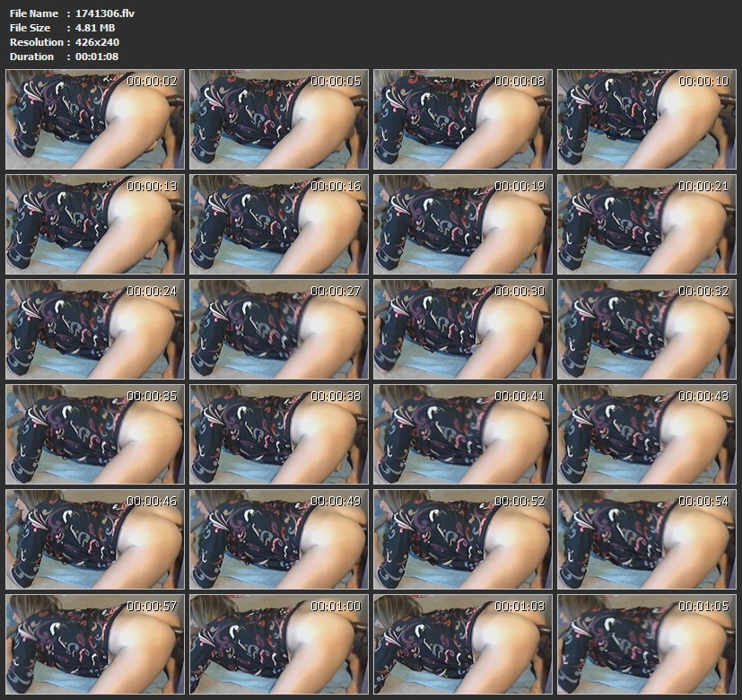Click the duration value 00:01:08

tap(97, 57)
